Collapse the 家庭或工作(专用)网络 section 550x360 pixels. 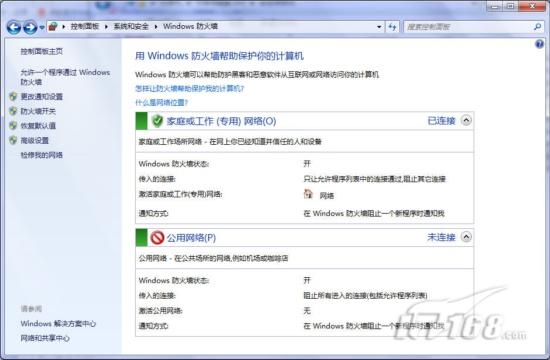(466, 120)
